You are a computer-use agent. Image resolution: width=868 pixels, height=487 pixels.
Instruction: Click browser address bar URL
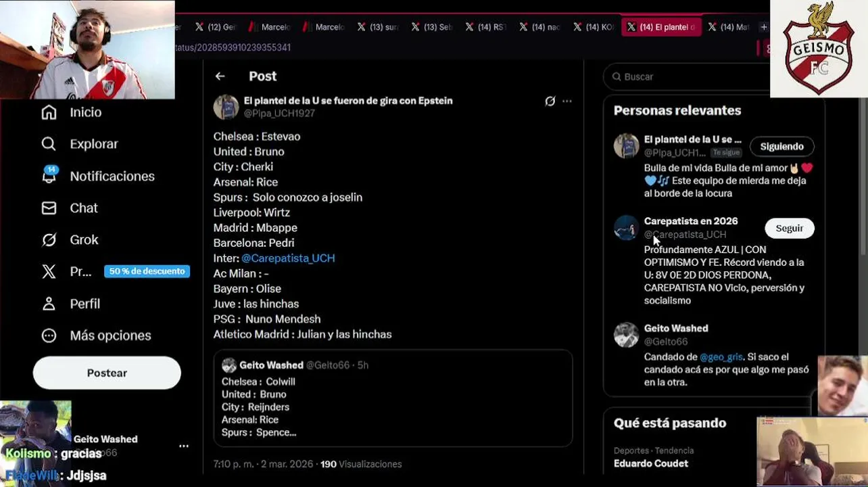tap(233, 47)
